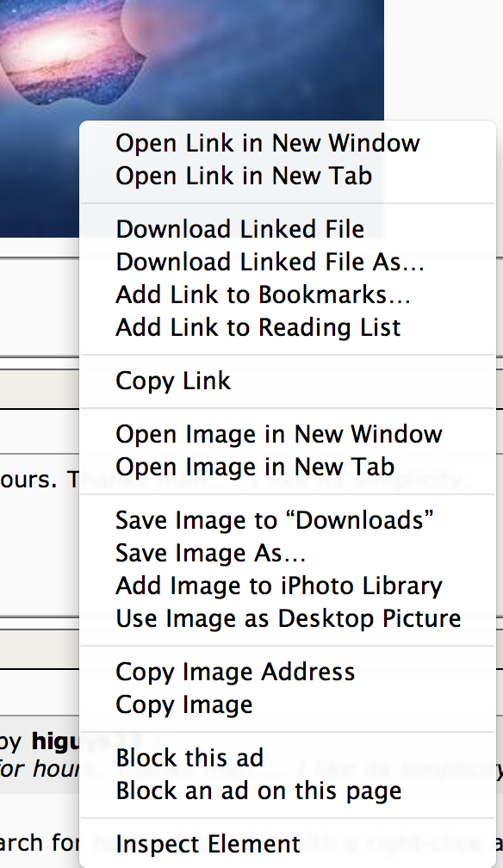This screenshot has height=868, width=503.
Task: Select Open Link in New Tab
Action: (x=288, y=176)
